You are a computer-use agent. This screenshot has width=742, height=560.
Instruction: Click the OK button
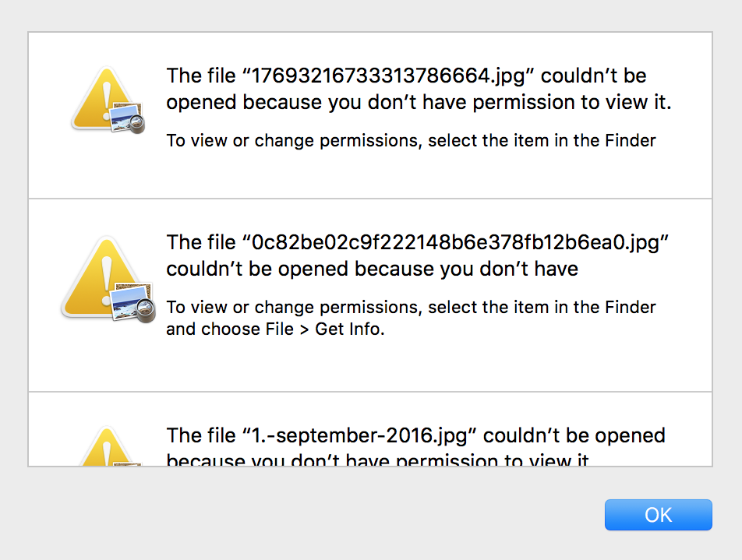point(658,515)
